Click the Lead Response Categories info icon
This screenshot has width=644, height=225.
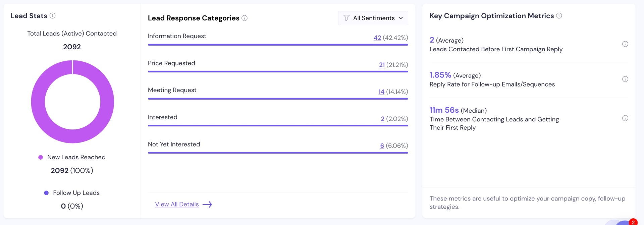tap(245, 18)
